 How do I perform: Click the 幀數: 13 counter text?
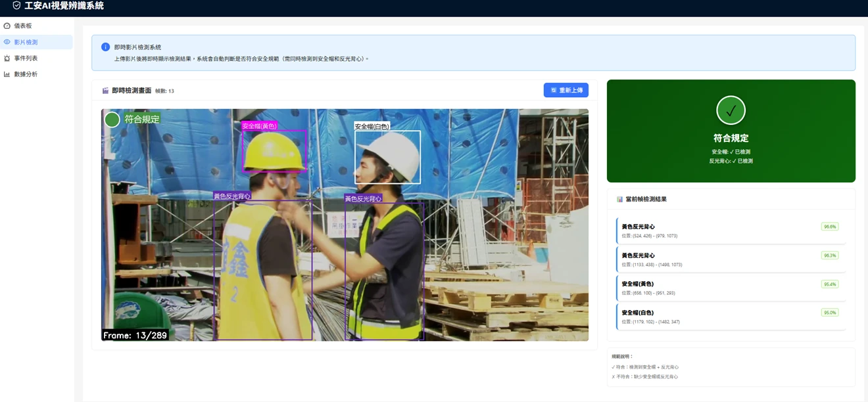(164, 91)
